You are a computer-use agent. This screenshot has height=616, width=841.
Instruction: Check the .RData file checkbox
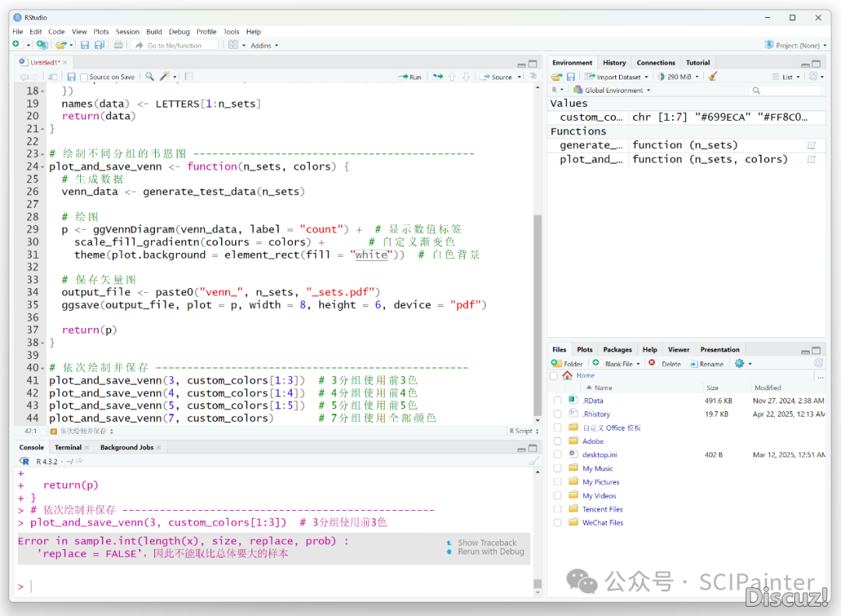[x=558, y=400]
